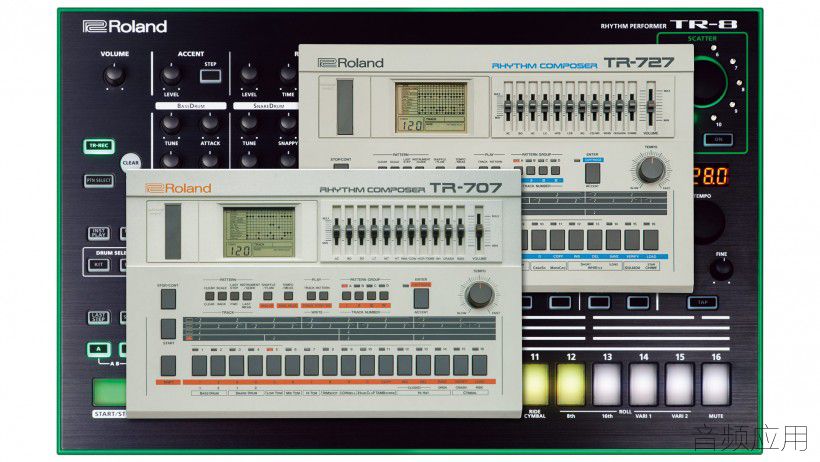
Task: Grab the TR-707 LT level slider
Action: click(x=374, y=230)
